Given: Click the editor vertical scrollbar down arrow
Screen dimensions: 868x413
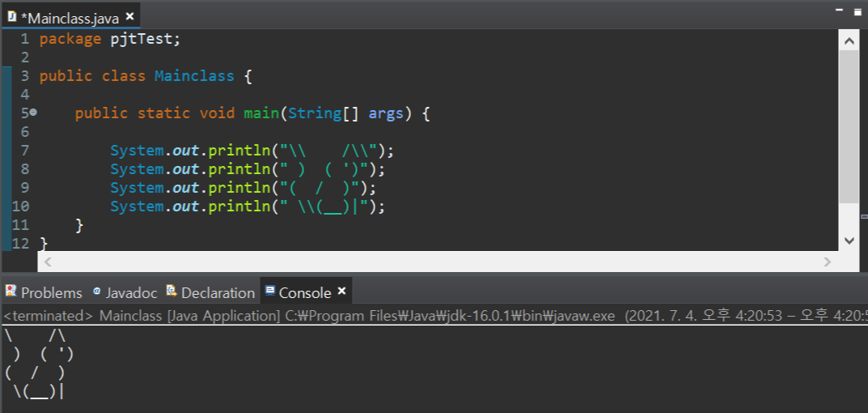Looking at the screenshot, I should [x=849, y=240].
